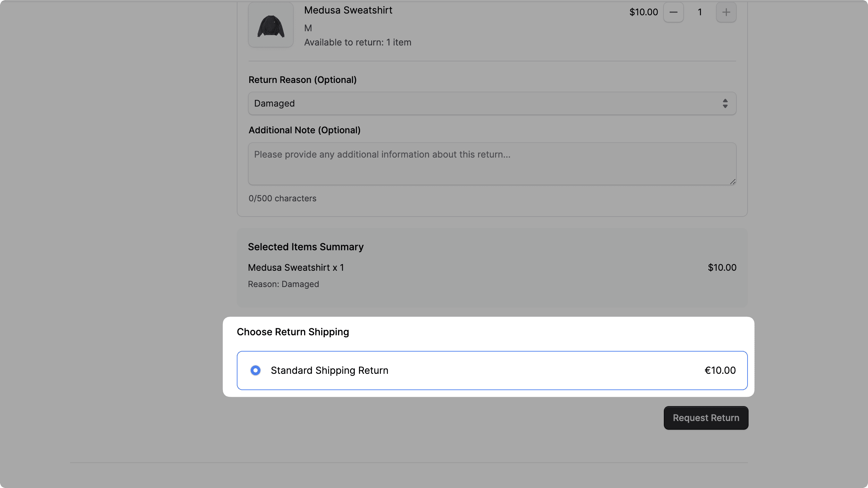Click the up-down chevron on Return Reason selector
Image resolution: width=868 pixels, height=488 pixels.
click(x=725, y=103)
